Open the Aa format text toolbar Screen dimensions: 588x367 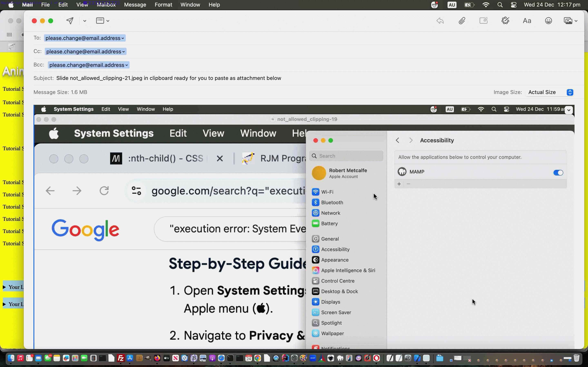tap(527, 21)
